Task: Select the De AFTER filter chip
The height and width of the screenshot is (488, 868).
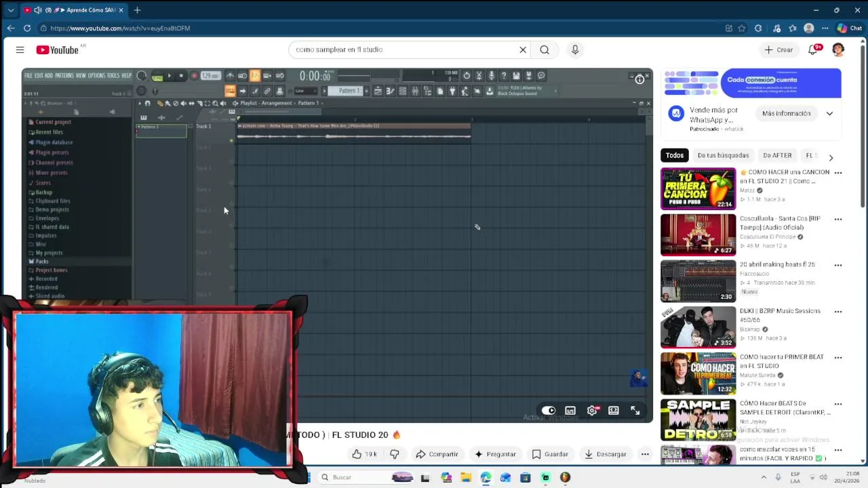Action: point(777,155)
